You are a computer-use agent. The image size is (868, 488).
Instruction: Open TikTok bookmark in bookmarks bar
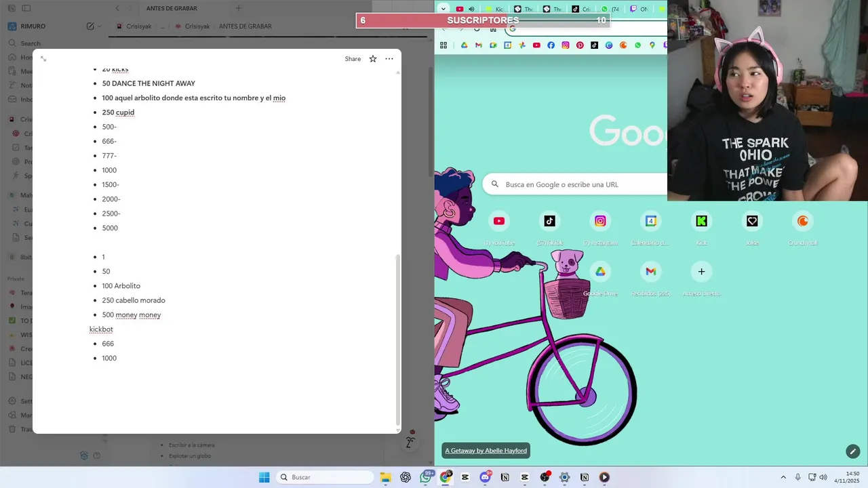pyautogui.click(x=594, y=45)
